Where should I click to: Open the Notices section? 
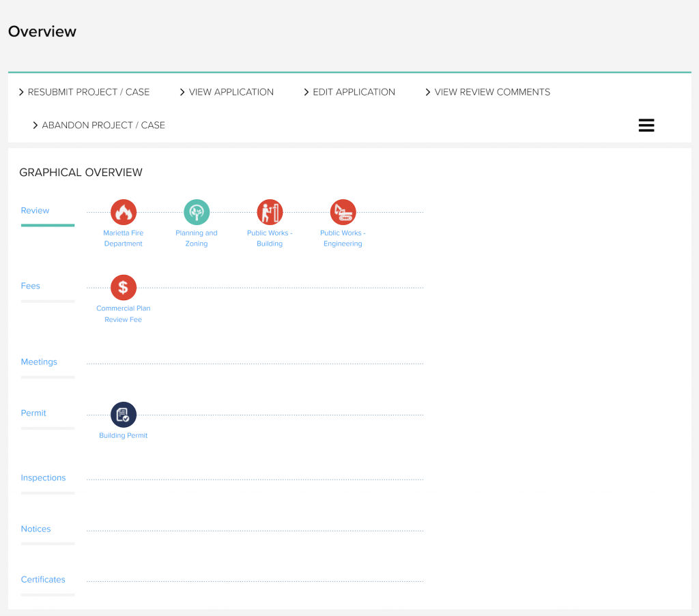point(35,529)
